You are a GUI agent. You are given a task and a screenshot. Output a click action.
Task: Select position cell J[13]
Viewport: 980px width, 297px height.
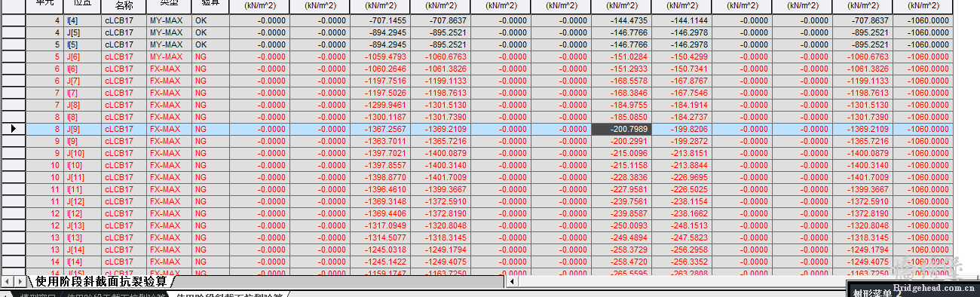pyautogui.click(x=83, y=225)
